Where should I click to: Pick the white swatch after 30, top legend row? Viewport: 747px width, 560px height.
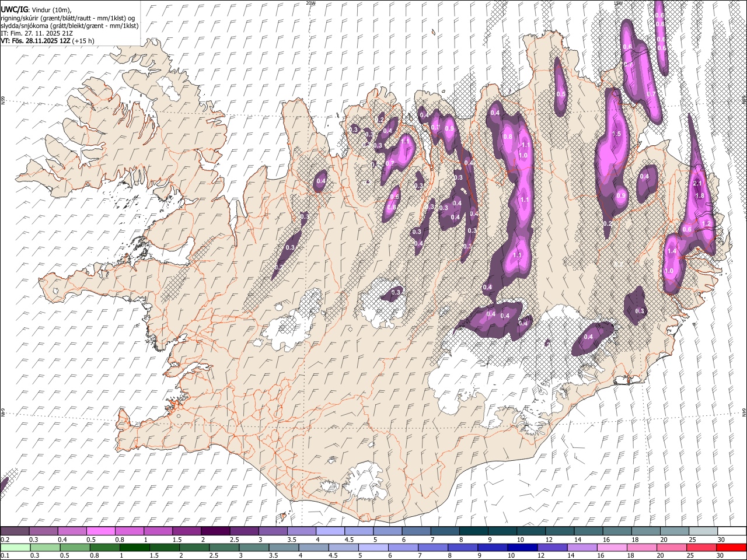(731, 531)
